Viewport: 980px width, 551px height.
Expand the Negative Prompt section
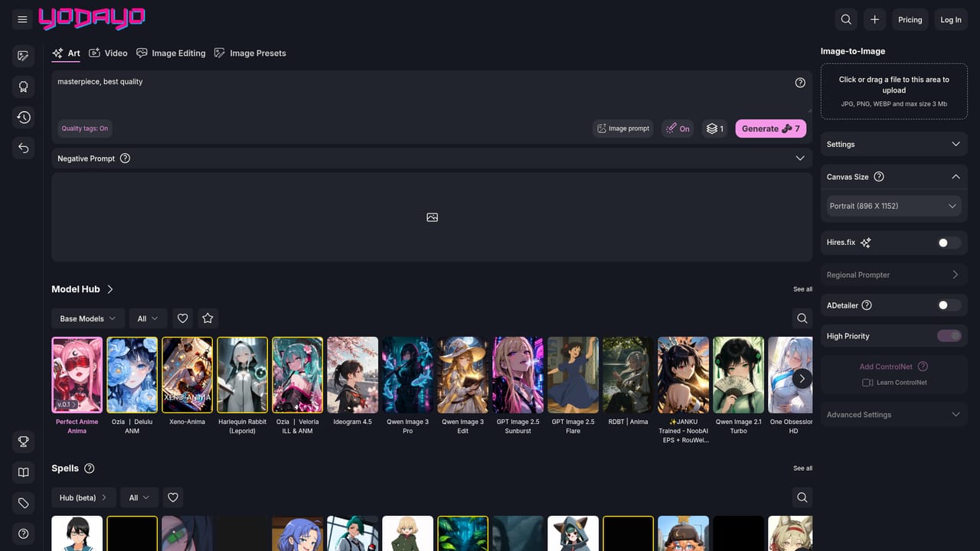432,158
